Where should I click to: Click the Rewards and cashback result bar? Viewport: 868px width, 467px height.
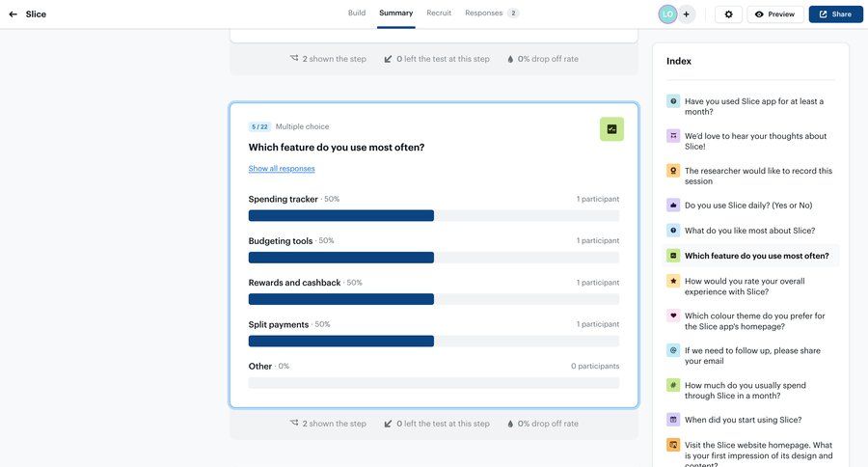pos(434,299)
